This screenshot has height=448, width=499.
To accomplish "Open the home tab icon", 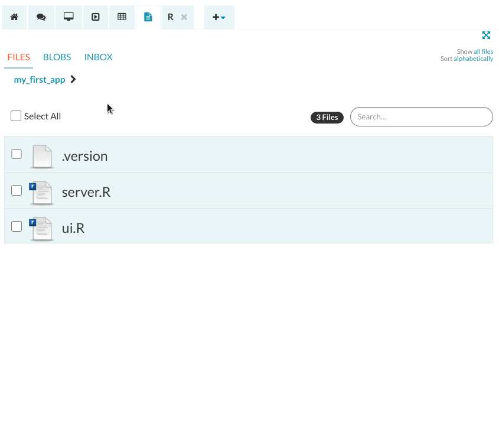I will (x=14, y=17).
